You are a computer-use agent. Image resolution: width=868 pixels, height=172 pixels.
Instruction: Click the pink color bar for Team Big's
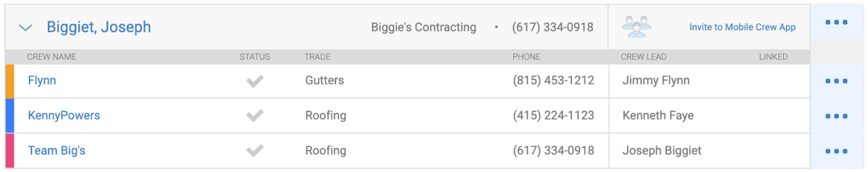[x=10, y=151]
